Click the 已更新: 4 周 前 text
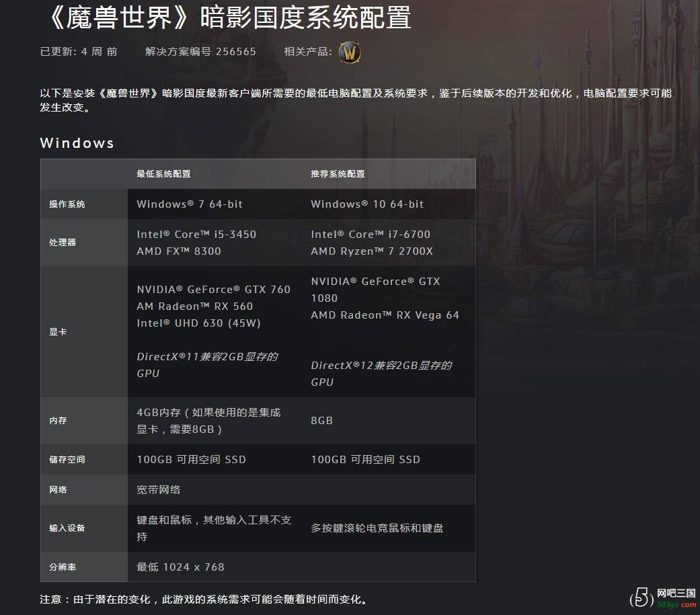This screenshot has width=700, height=615. click(x=79, y=52)
